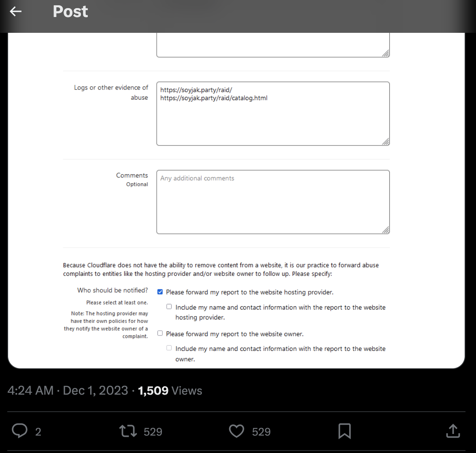Bookmark this post
The image size is (476, 453).
[344, 431]
